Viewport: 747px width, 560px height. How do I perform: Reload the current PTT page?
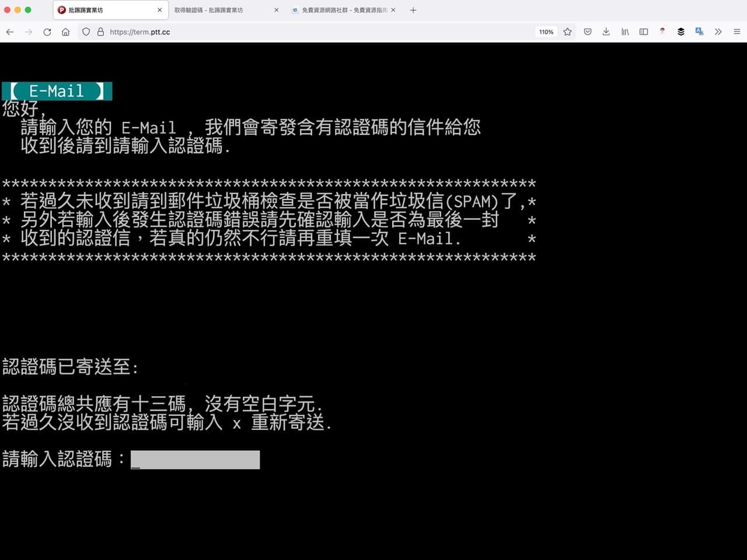click(47, 32)
